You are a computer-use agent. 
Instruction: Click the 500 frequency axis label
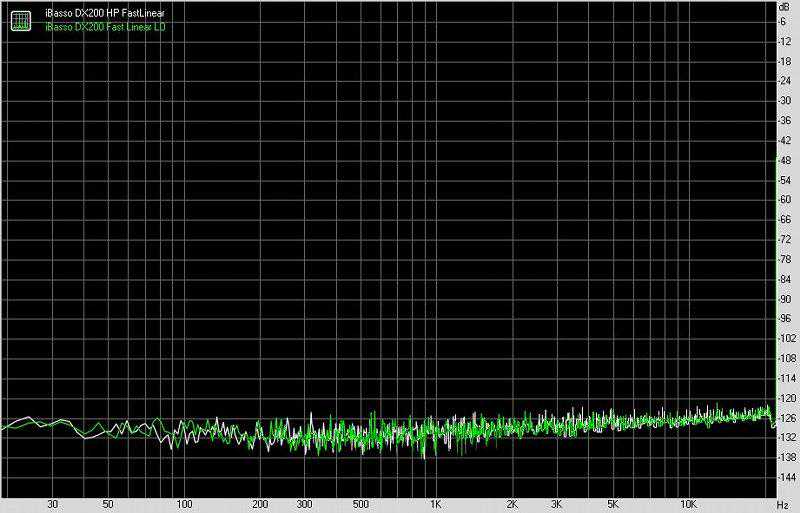359,505
